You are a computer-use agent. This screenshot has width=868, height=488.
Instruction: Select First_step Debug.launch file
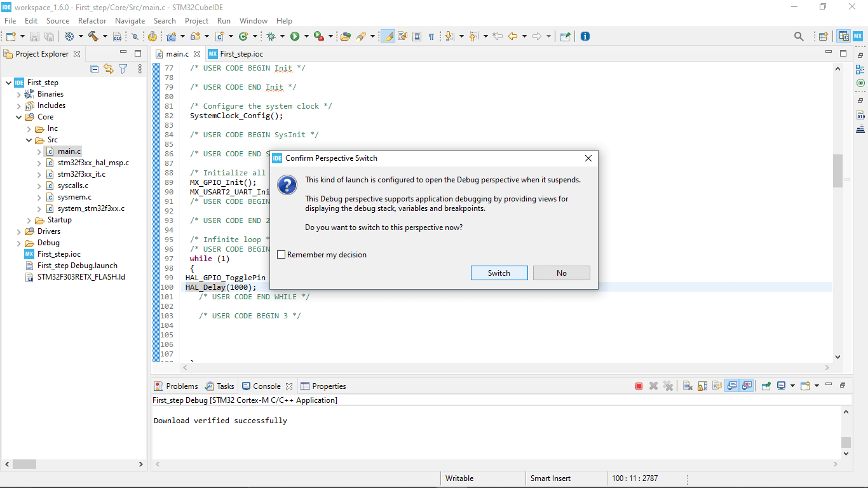pos(71,266)
